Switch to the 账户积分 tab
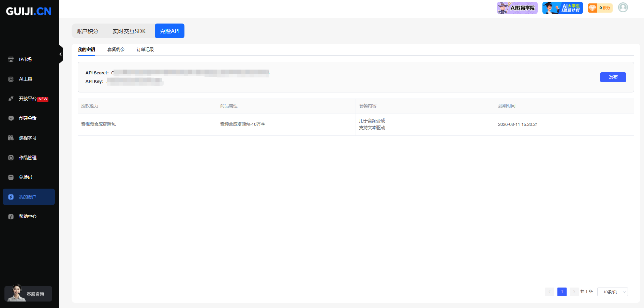 point(88,31)
